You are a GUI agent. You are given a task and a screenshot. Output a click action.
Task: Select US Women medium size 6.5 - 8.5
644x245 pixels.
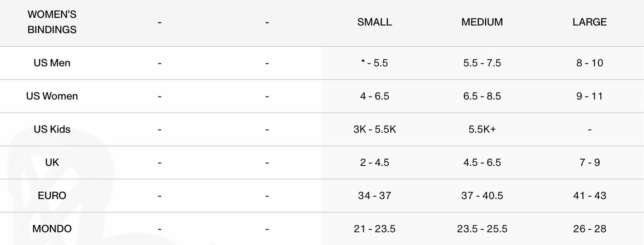482,96
